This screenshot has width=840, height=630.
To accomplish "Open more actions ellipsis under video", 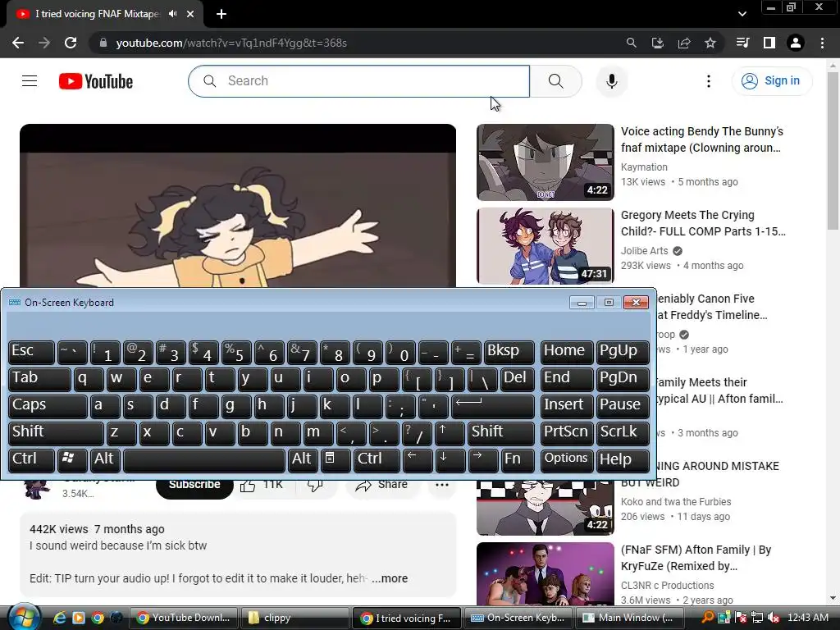I will tap(442, 486).
